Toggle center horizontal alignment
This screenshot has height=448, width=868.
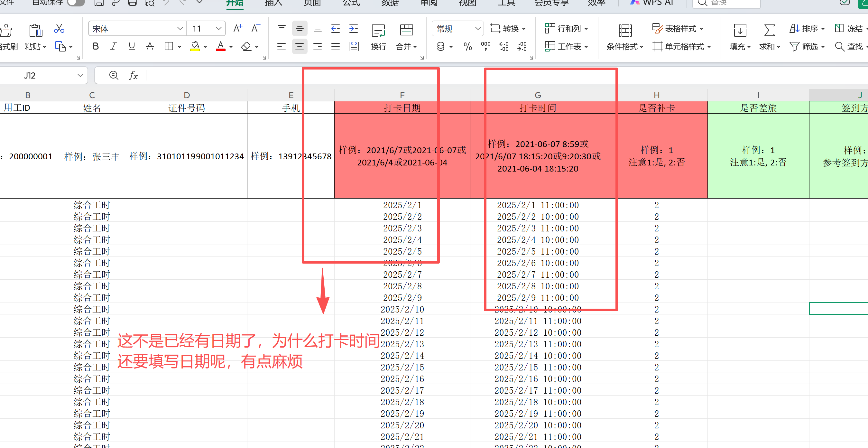click(300, 46)
